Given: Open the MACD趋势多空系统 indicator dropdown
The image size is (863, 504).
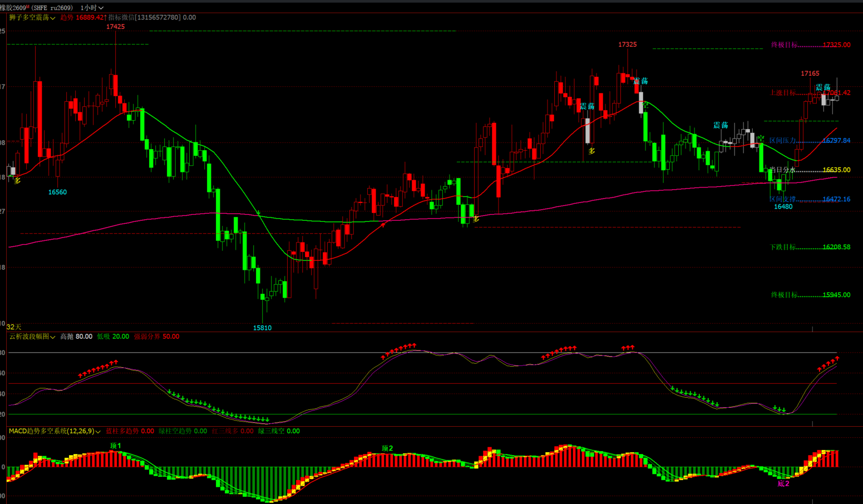Looking at the screenshot, I should 54,431.
